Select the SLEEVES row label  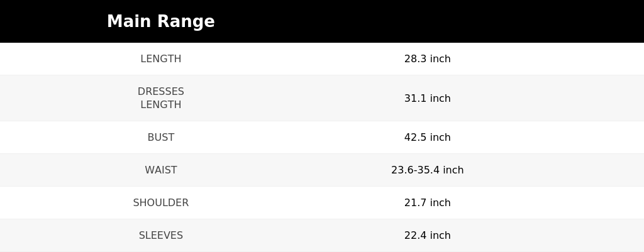(x=160, y=236)
